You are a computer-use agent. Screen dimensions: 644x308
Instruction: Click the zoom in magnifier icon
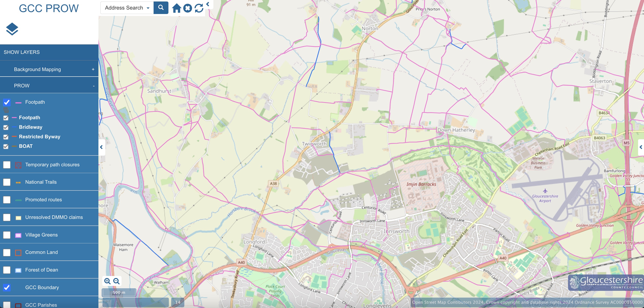click(108, 281)
